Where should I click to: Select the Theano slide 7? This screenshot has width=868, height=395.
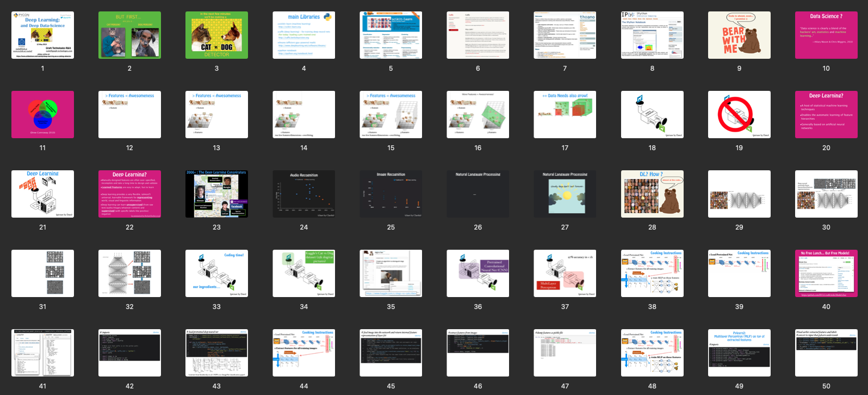(565, 35)
